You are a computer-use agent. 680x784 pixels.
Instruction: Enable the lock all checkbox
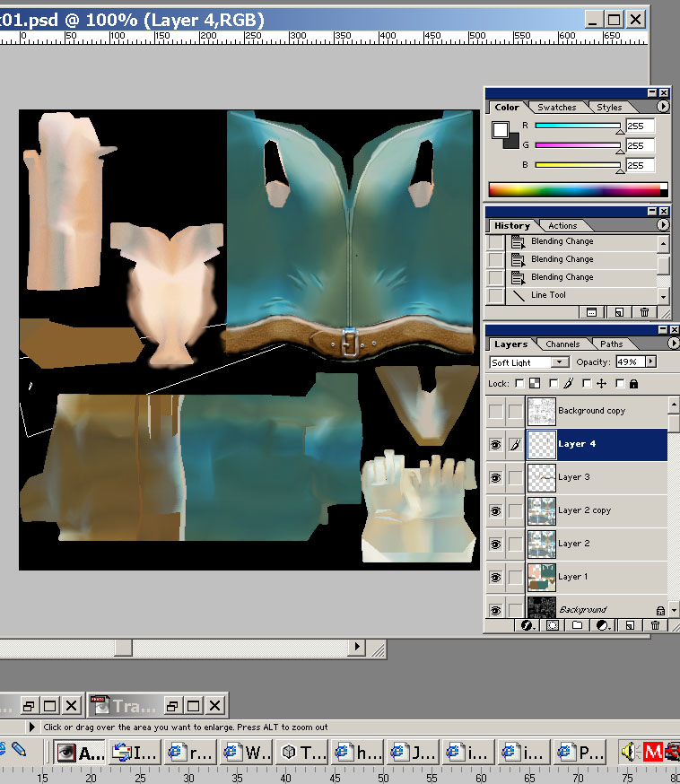(x=620, y=384)
